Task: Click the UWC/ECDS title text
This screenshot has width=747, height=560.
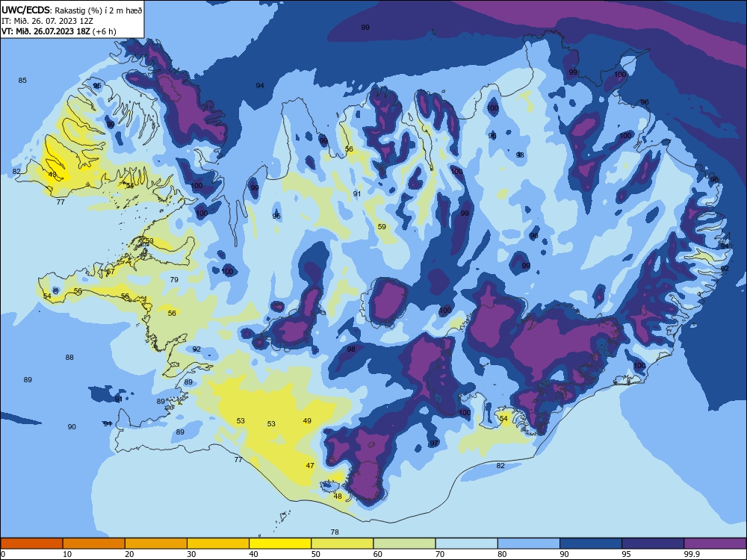Action: [25, 10]
